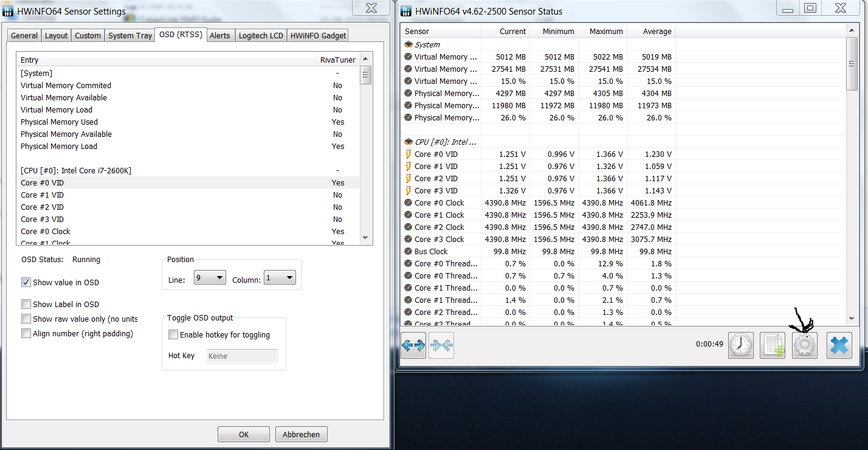Image resolution: width=868 pixels, height=450 pixels.
Task: Select Core #1 VID entry in list
Action: click(188, 195)
